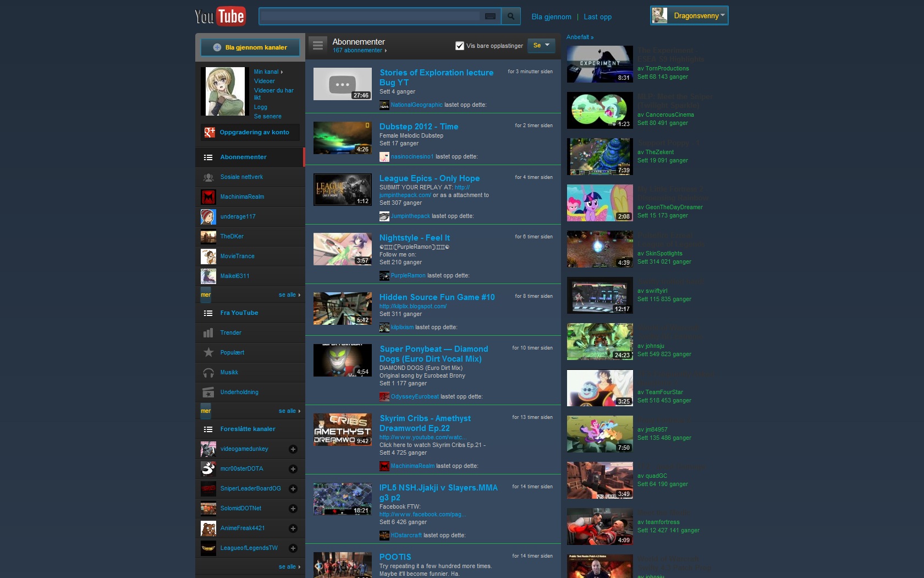
Task: Expand se alle under Foreslåtte kanaler
Action: 289,567
